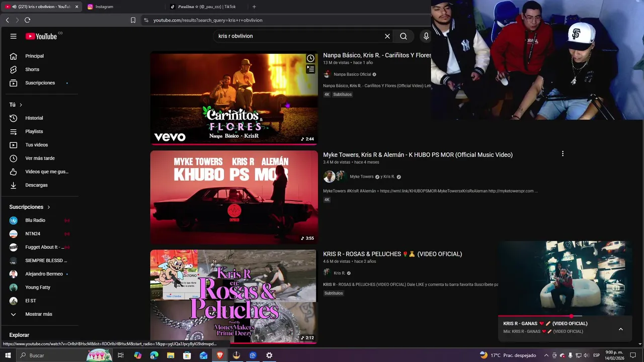Visit the Nanpa Basico Oficial channel
644x362 pixels.
click(x=352, y=74)
